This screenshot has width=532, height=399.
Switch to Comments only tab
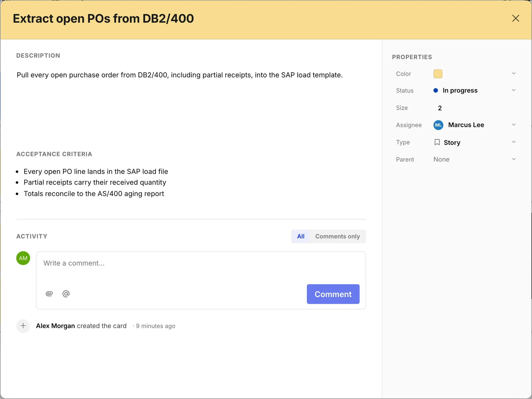[338, 236]
